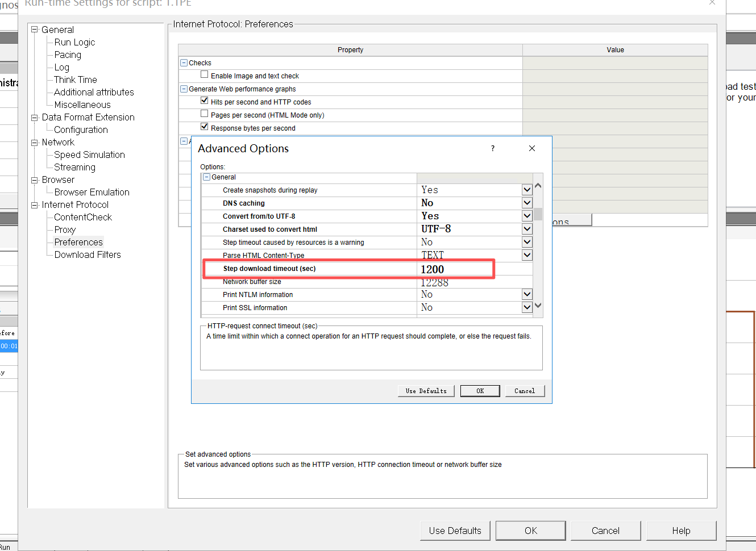Open Charset used to convert html dropdown
The width and height of the screenshot is (756, 551).
tap(527, 229)
